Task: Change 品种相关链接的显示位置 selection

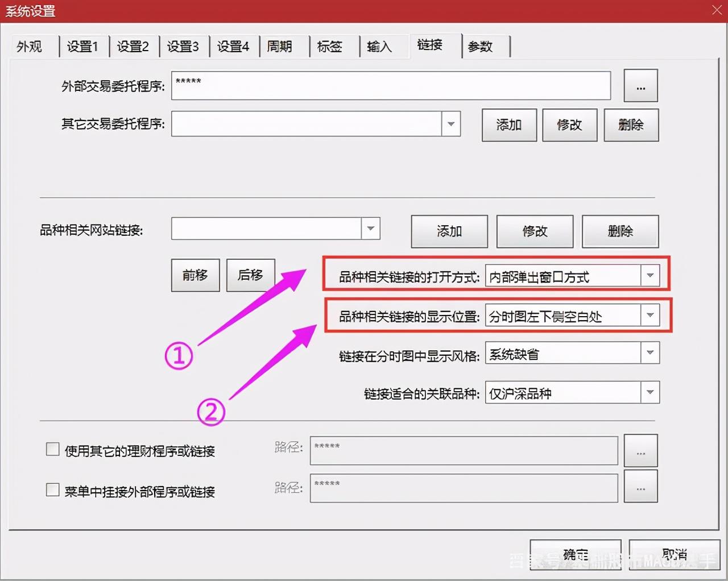Action: coord(650,315)
